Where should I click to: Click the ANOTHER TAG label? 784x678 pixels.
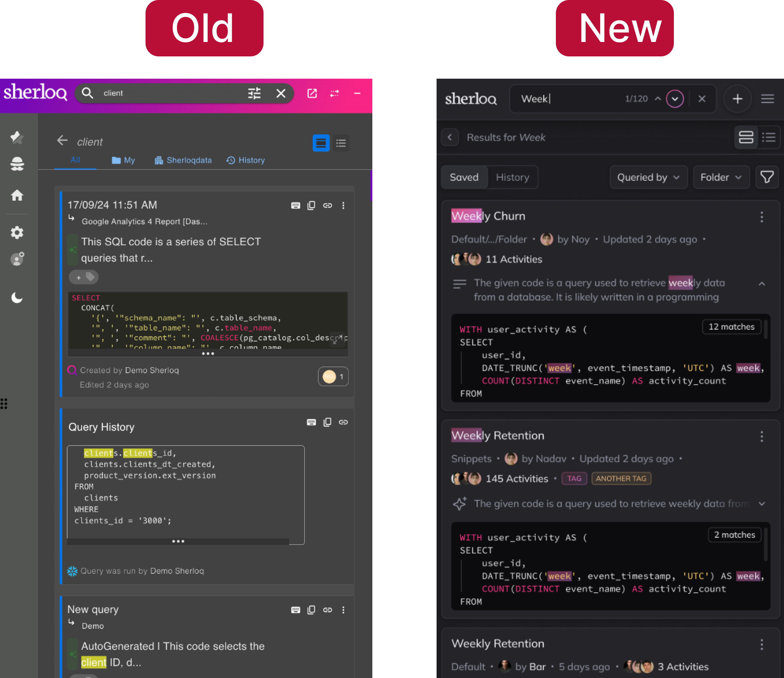coord(621,478)
